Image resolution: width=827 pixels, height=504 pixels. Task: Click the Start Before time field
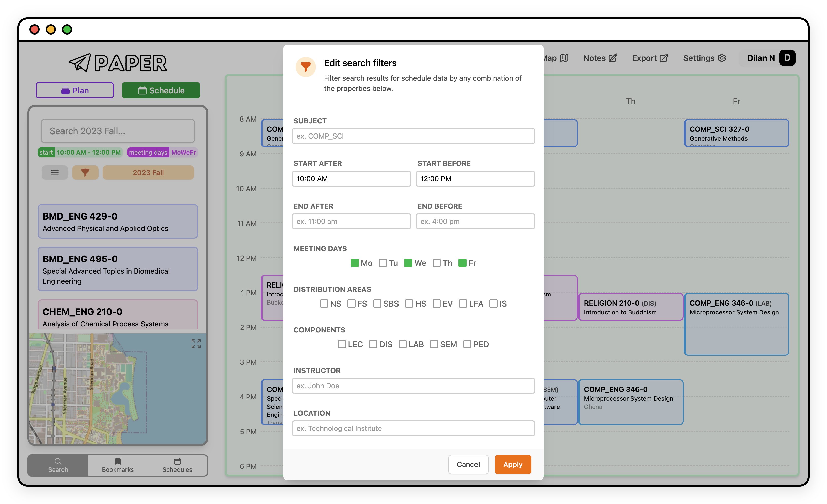pos(475,178)
